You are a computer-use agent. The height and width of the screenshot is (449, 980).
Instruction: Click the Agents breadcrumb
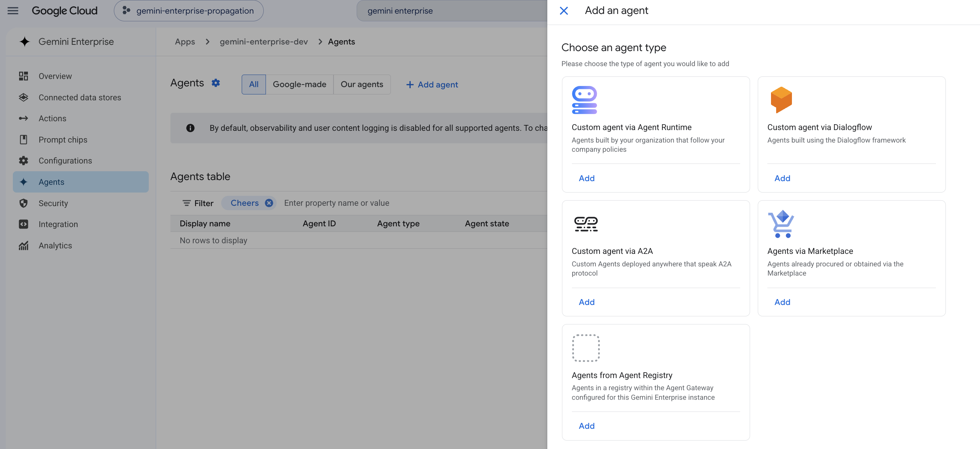pos(341,42)
